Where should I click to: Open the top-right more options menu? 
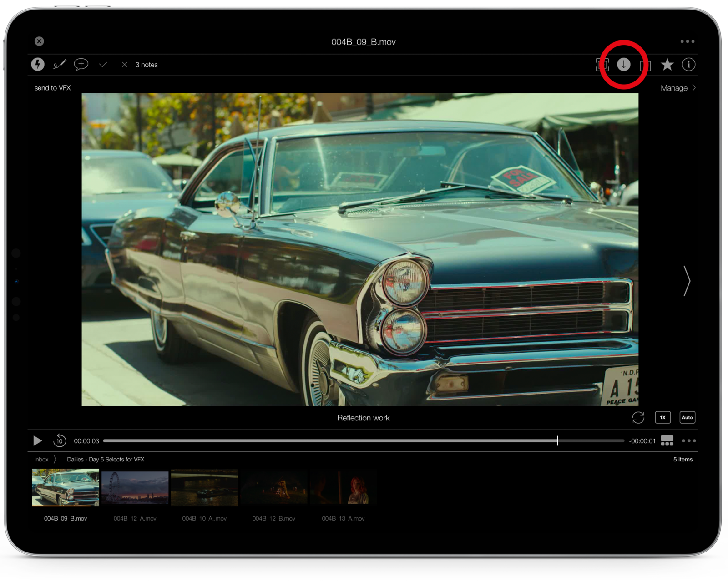(687, 41)
